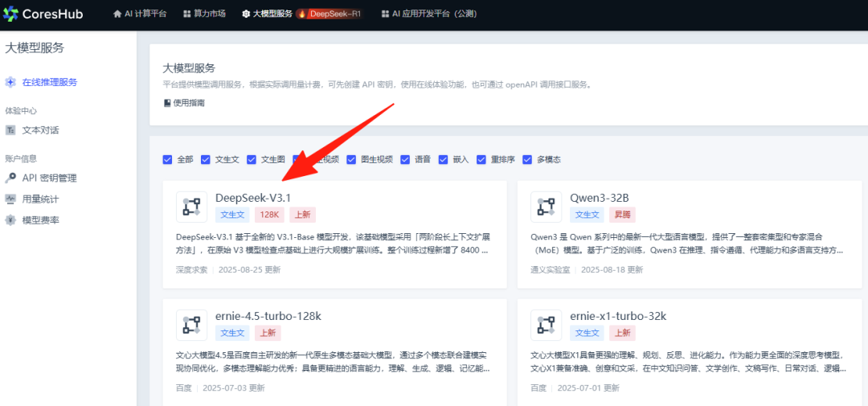Click the 深度求索 provider text
This screenshot has height=406, width=868.
(191, 270)
